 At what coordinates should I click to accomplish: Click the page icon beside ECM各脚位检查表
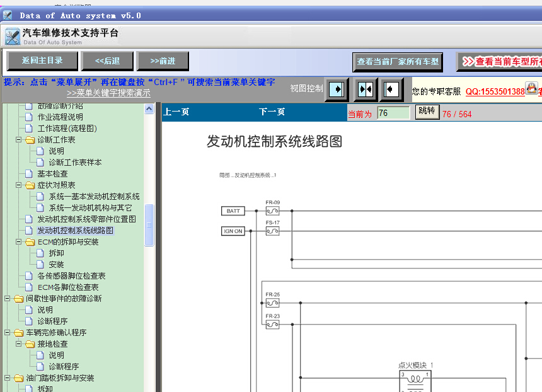coord(29,287)
